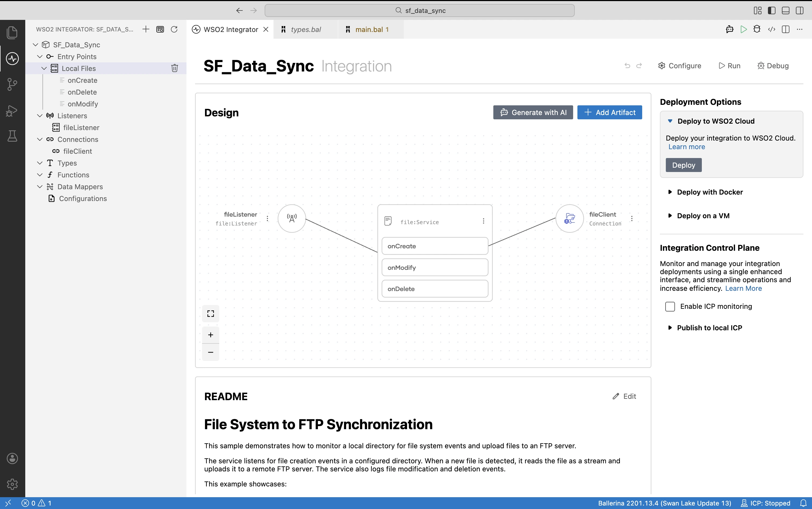Enable ICP monitoring checkbox
The width and height of the screenshot is (812, 509).
[670, 306]
